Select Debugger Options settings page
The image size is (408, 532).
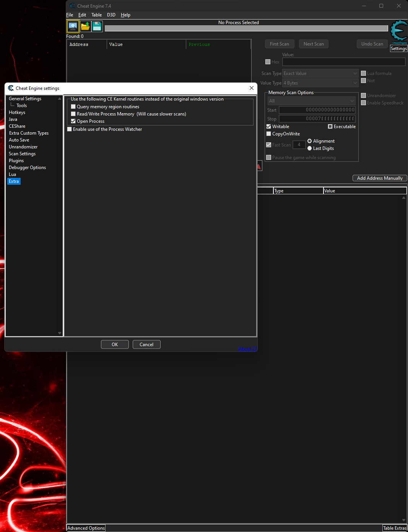click(x=28, y=168)
